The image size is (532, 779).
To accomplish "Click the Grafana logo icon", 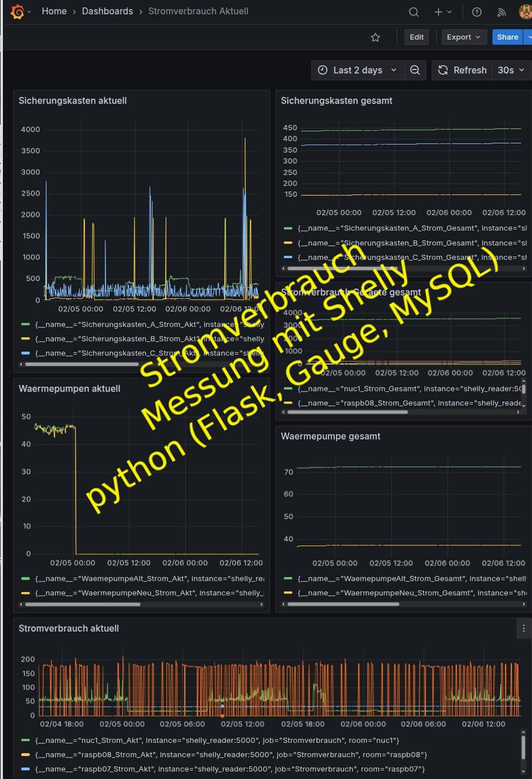I will [x=18, y=11].
